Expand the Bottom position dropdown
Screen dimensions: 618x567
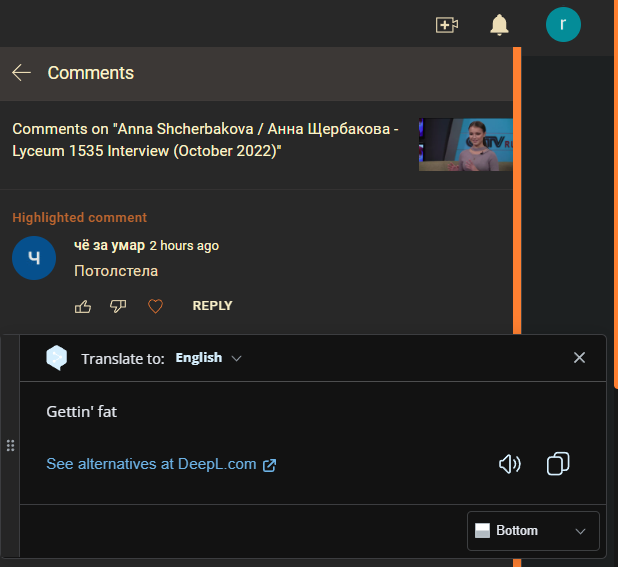[533, 531]
